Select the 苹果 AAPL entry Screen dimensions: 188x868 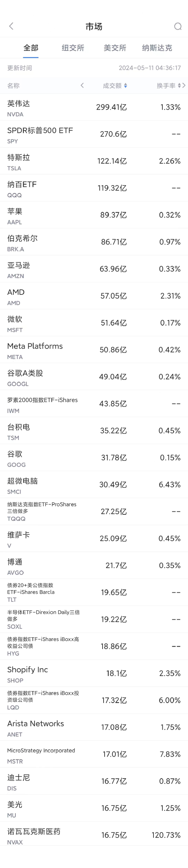94,215
